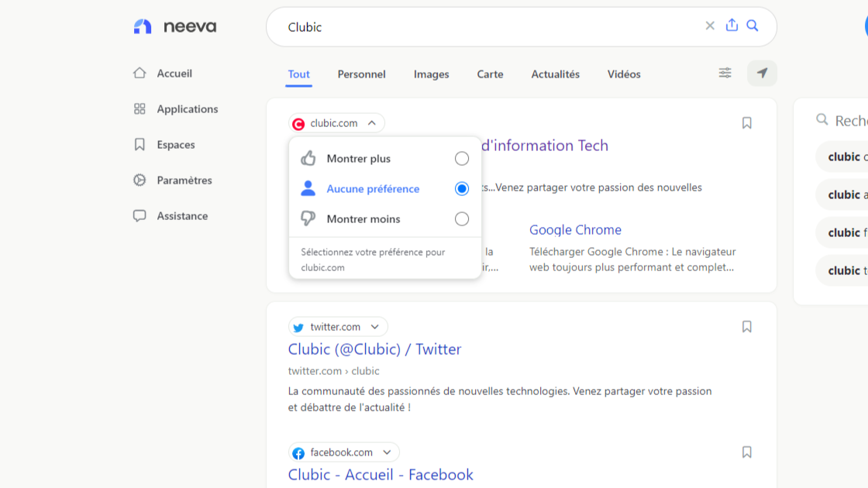Click the Twitter snippet 'La communauté des passionnés'

pos(500,399)
